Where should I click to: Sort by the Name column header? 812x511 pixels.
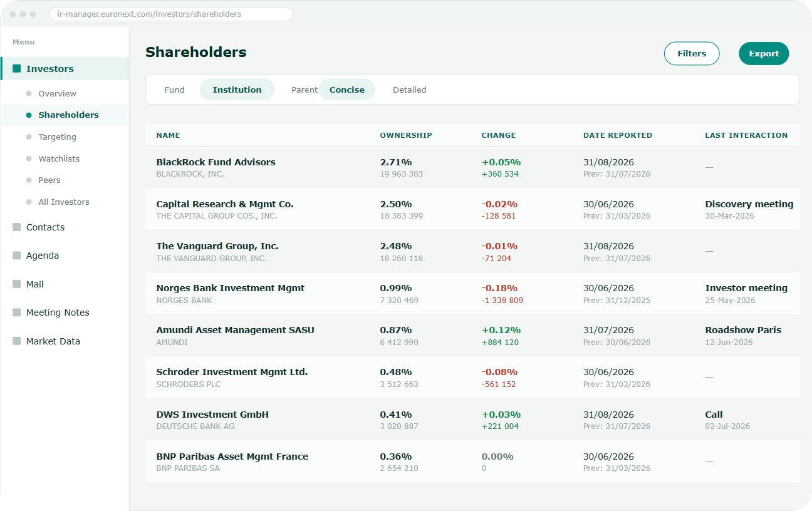pos(168,135)
